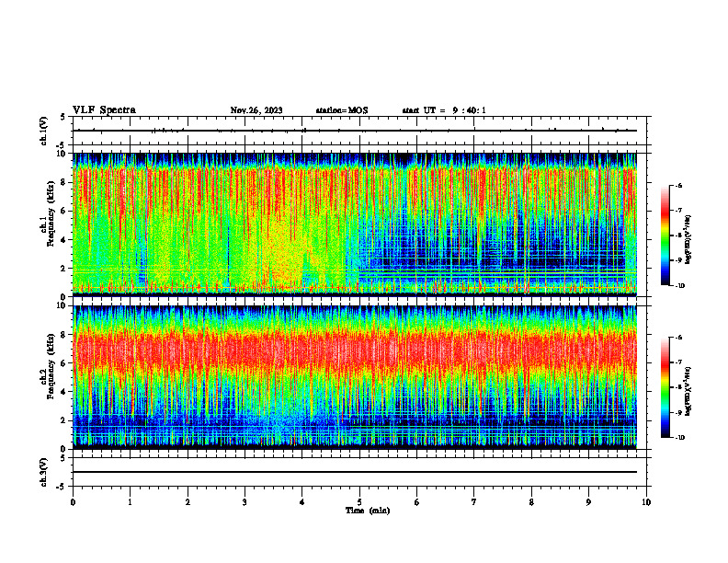Click time axis tick label 6
The height and width of the screenshot is (563, 728).
(x=417, y=502)
